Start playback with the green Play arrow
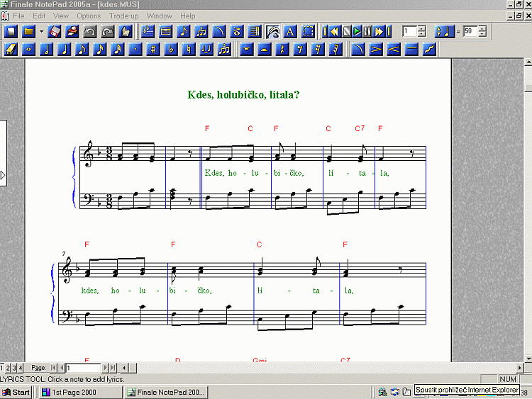 357,31
